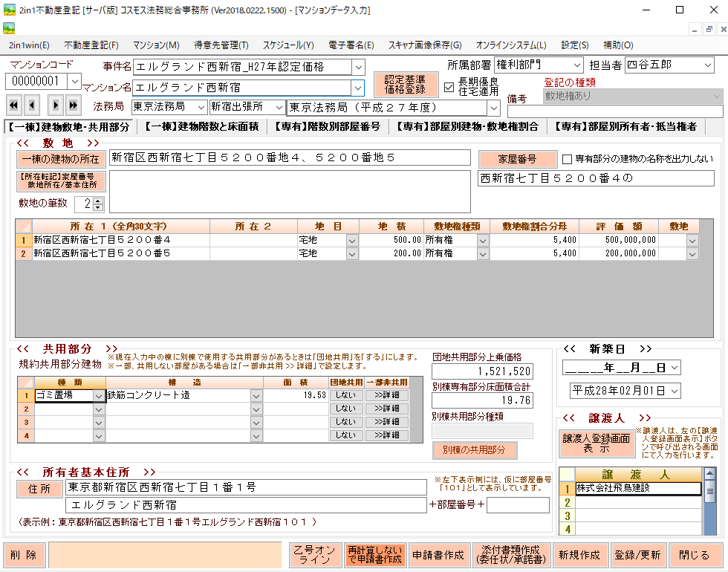Click 部屋番号 input field
Image resolution: width=728 pixels, height=572 pixels.
[518, 505]
